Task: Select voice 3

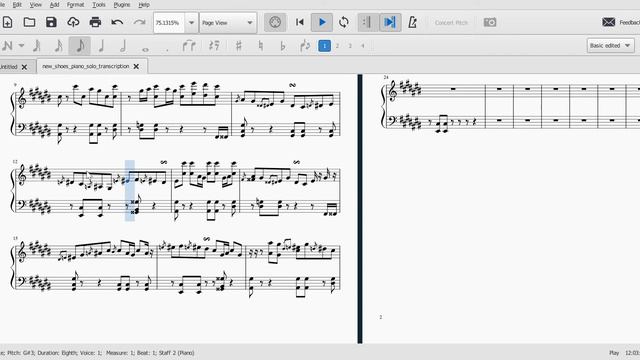Action: click(x=350, y=46)
